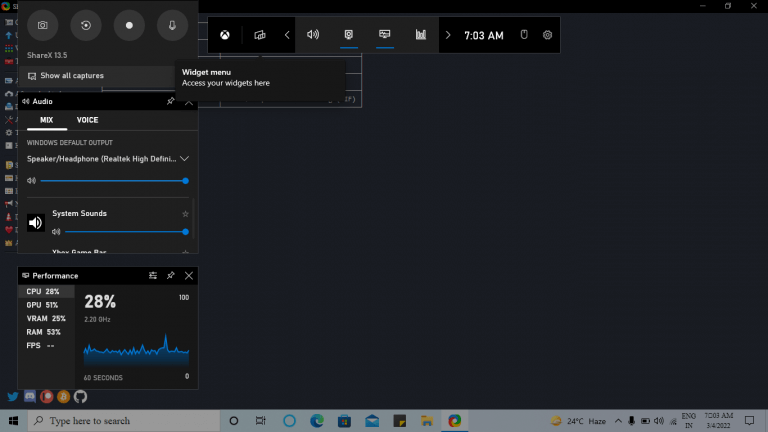Open Task View from the taskbar
The height and width of the screenshot is (432, 768).
pos(261,421)
